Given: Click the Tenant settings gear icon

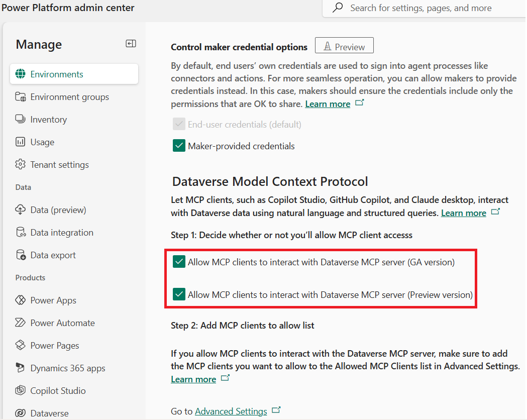Looking at the screenshot, I should (21, 165).
